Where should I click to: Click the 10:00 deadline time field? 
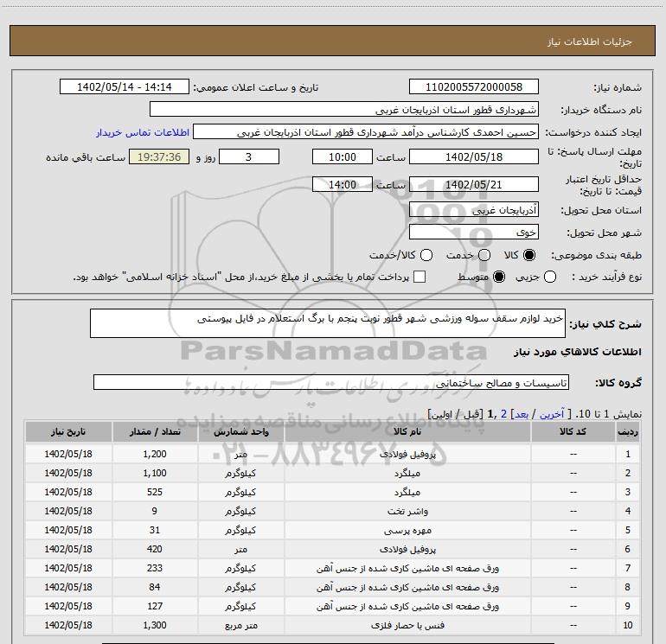point(343,156)
